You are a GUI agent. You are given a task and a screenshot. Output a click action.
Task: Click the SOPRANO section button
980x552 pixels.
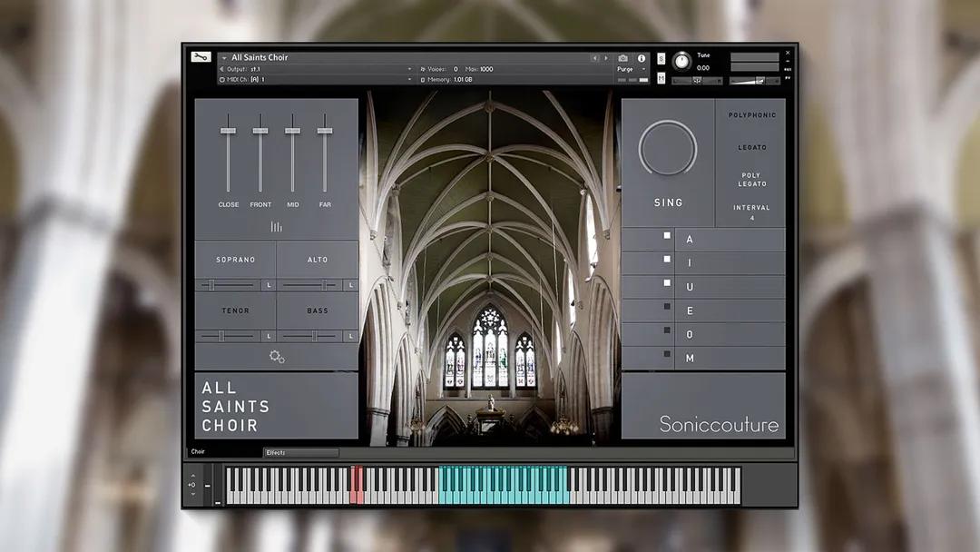click(234, 260)
